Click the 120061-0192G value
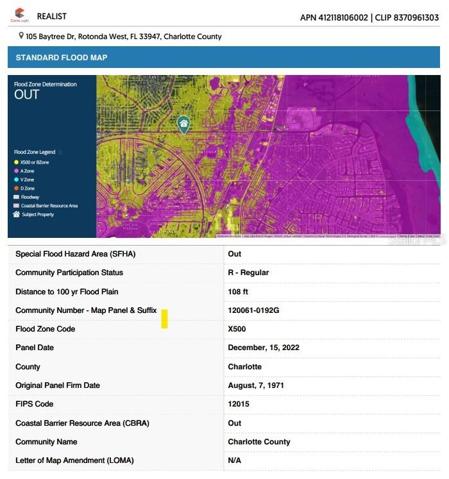Screen dimensions: 449x479 point(253,310)
